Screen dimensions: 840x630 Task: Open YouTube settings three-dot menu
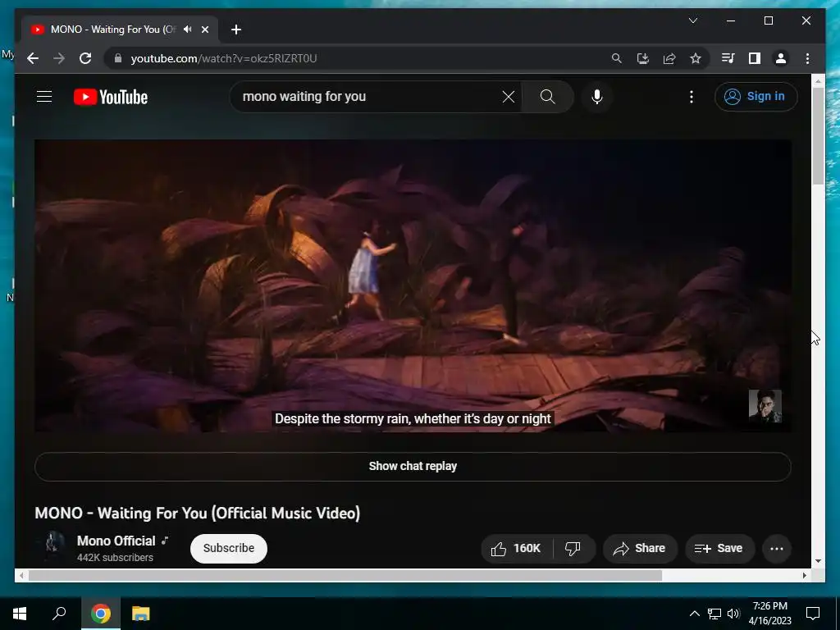click(x=691, y=97)
